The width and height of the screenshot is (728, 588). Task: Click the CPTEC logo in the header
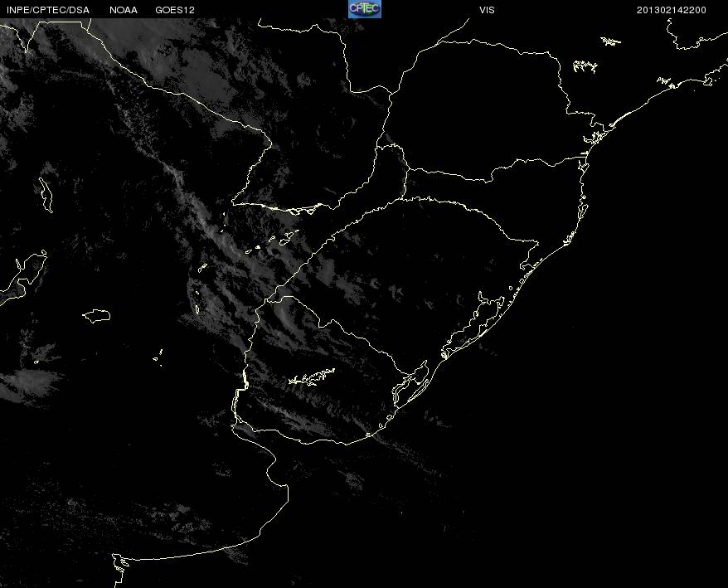tap(365, 9)
